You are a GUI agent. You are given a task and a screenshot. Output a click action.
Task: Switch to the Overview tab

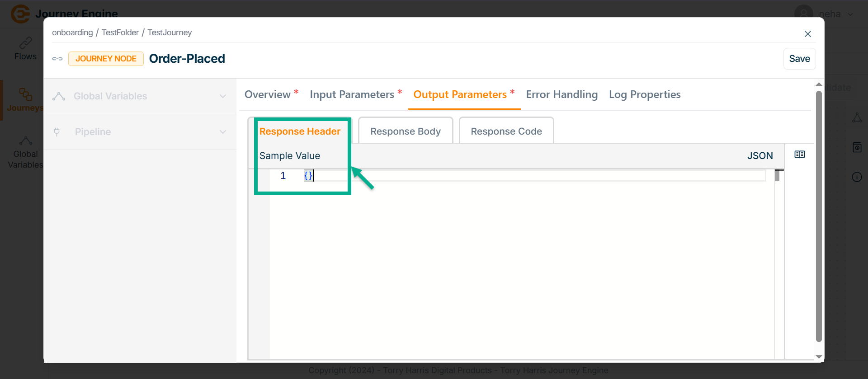pyautogui.click(x=268, y=94)
